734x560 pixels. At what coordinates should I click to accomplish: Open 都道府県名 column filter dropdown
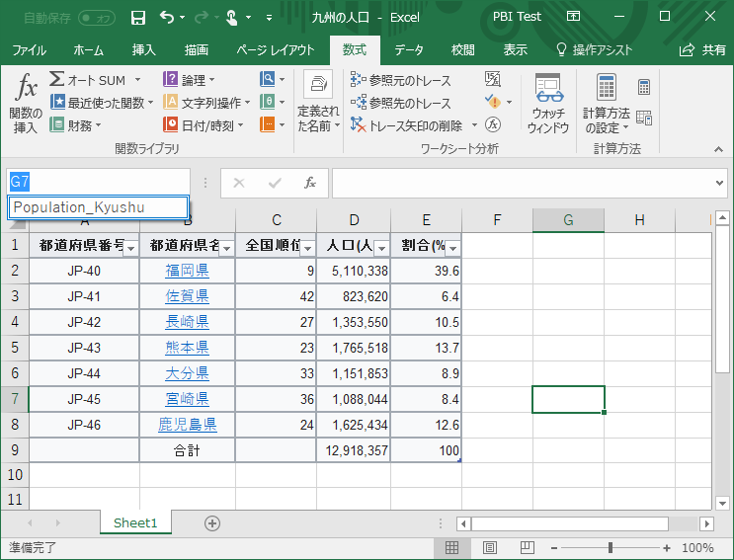point(227,249)
